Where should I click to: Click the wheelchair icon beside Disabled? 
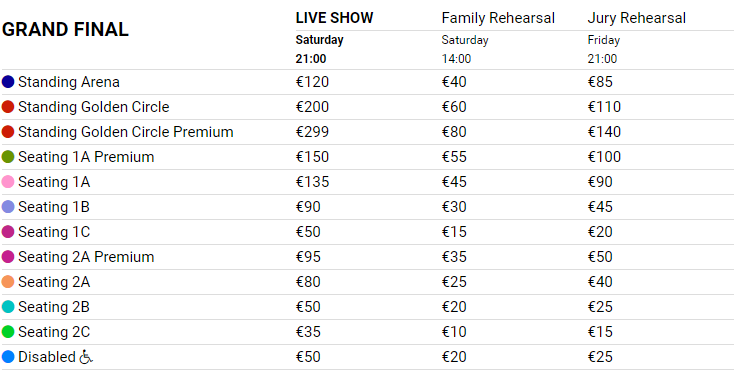[86, 357]
